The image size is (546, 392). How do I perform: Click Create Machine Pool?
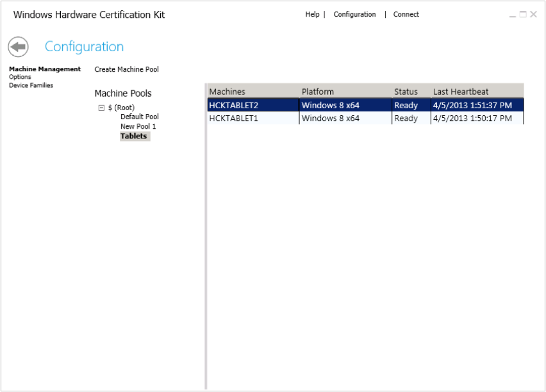pos(127,69)
